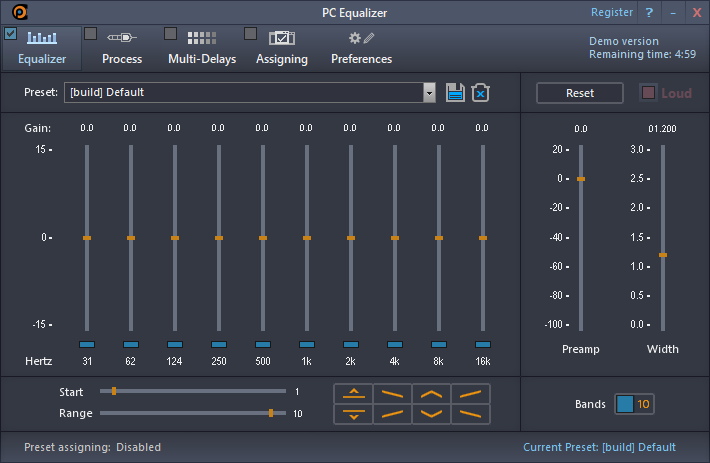The width and height of the screenshot is (710, 463).
Task: Apply the compress-gains preset shape icon
Action: pos(354,414)
